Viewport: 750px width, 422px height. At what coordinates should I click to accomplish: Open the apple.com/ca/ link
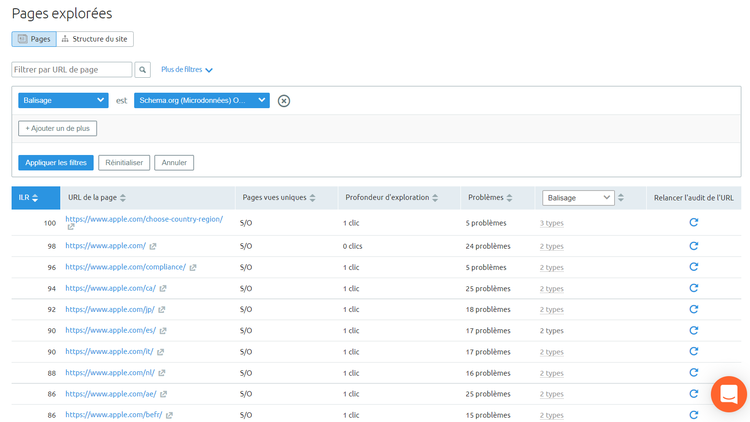pos(110,288)
